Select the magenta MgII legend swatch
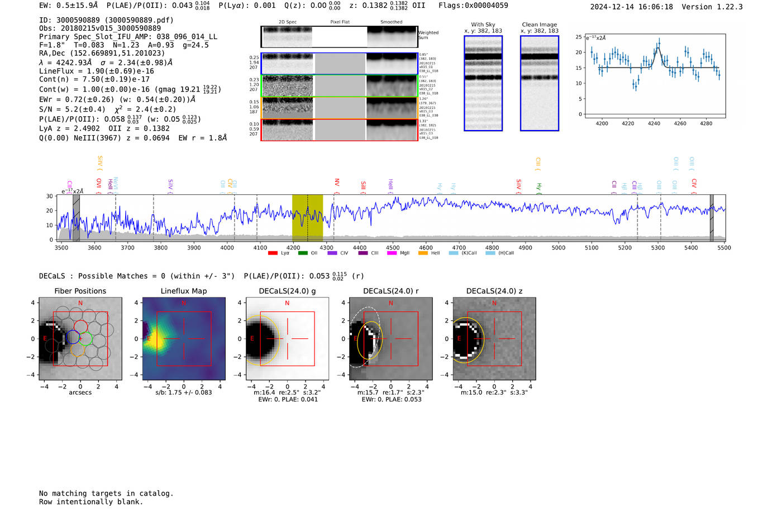The image size is (782, 532). [392, 253]
